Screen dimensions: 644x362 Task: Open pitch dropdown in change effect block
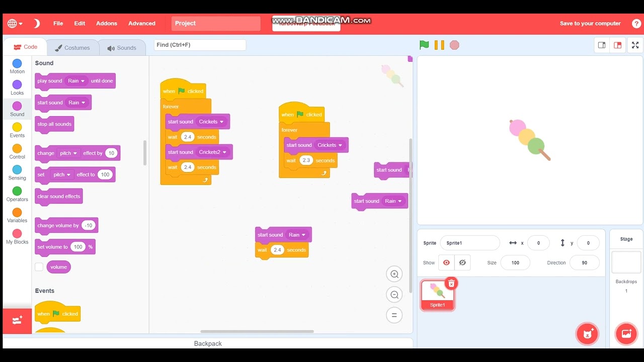point(69,153)
